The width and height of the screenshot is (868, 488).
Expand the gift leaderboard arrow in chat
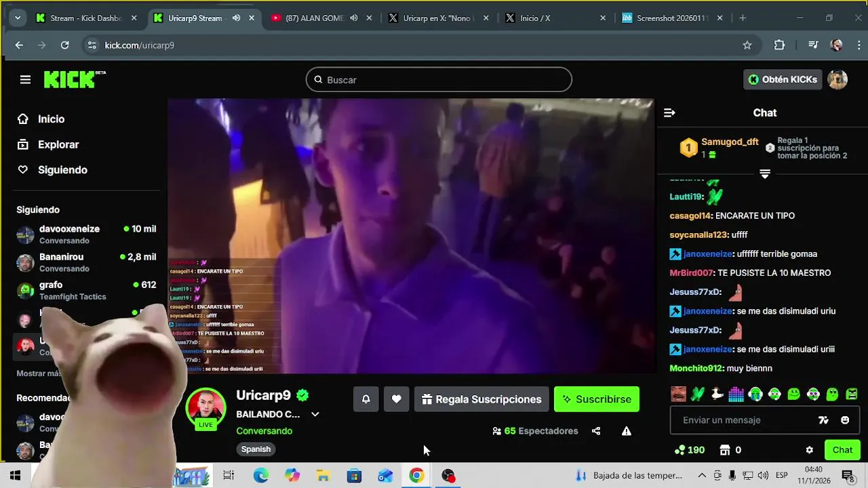pyautogui.click(x=765, y=174)
